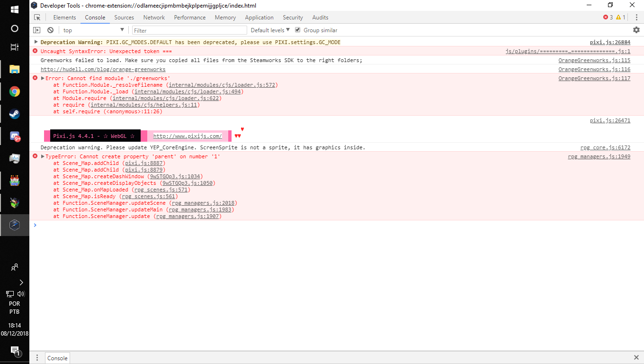Open stack link pixi.js:8887

click(144, 163)
